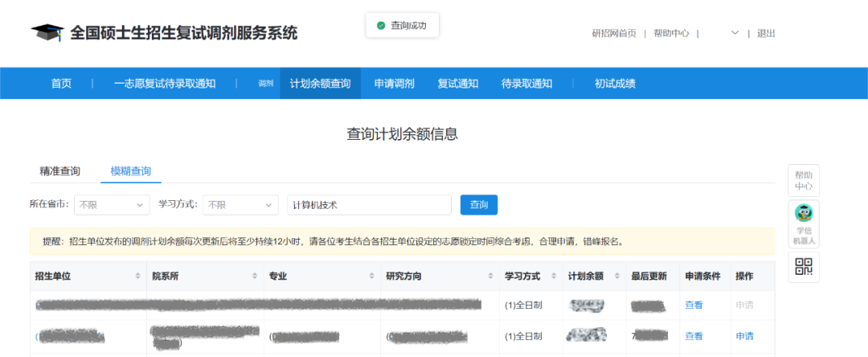Click 申请 link in second row

tap(744, 336)
